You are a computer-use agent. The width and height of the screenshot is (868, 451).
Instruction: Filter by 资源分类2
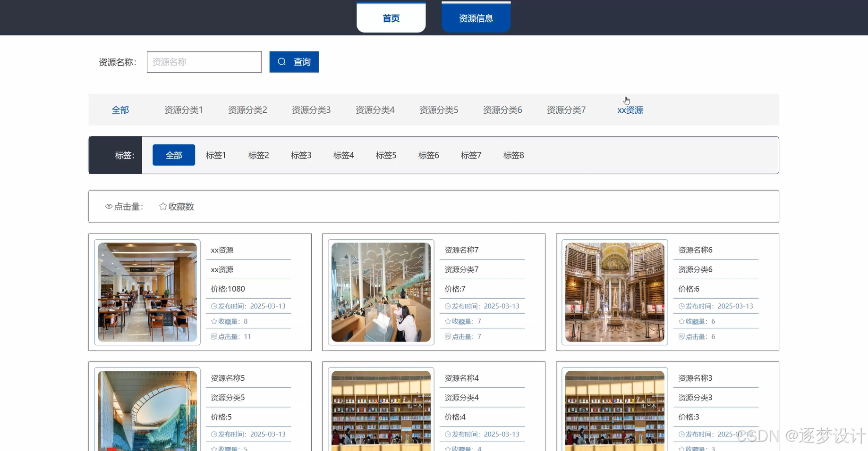tap(247, 110)
